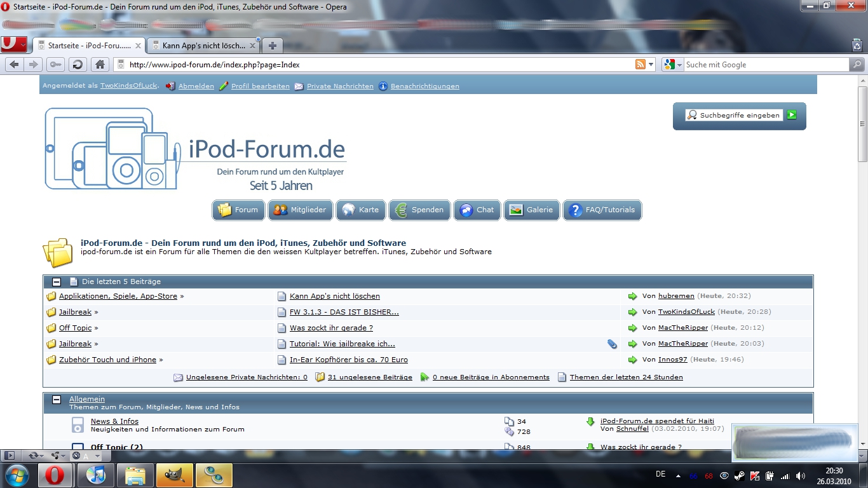The width and height of the screenshot is (868, 488).
Task: Toggle the Opera panel button in status bar
Action: [9, 456]
